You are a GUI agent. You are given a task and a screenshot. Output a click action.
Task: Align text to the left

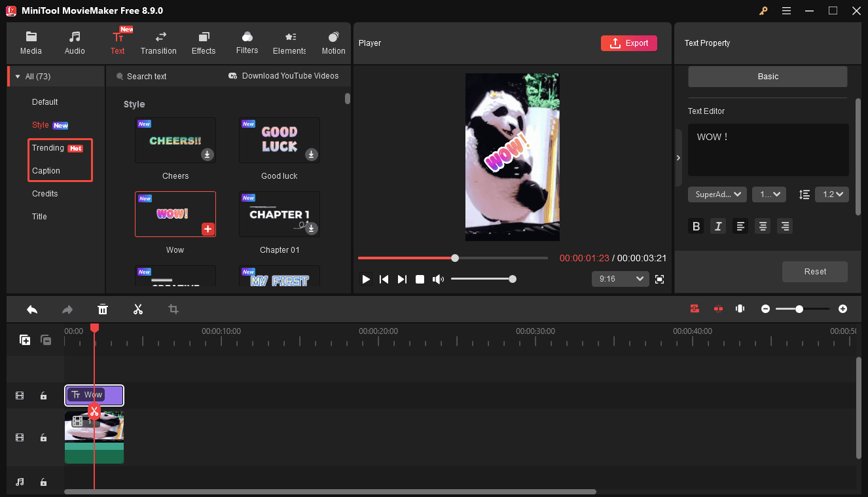[x=740, y=227]
